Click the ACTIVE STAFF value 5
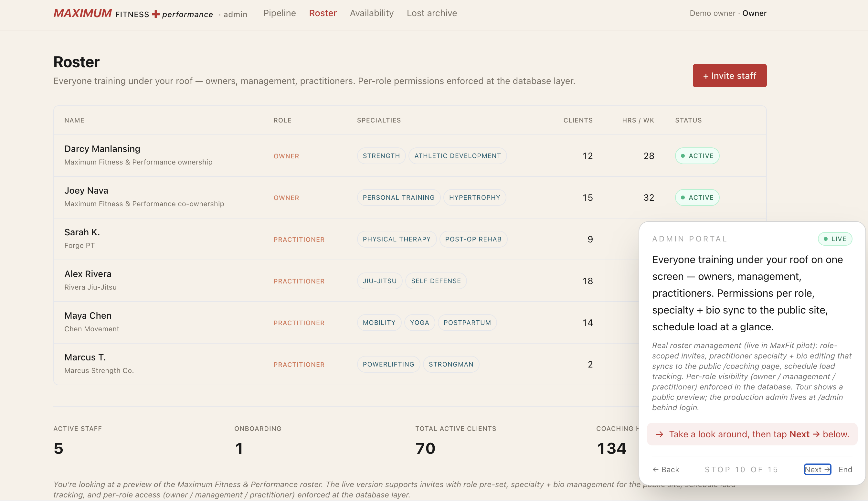The width and height of the screenshot is (868, 501). (58, 448)
